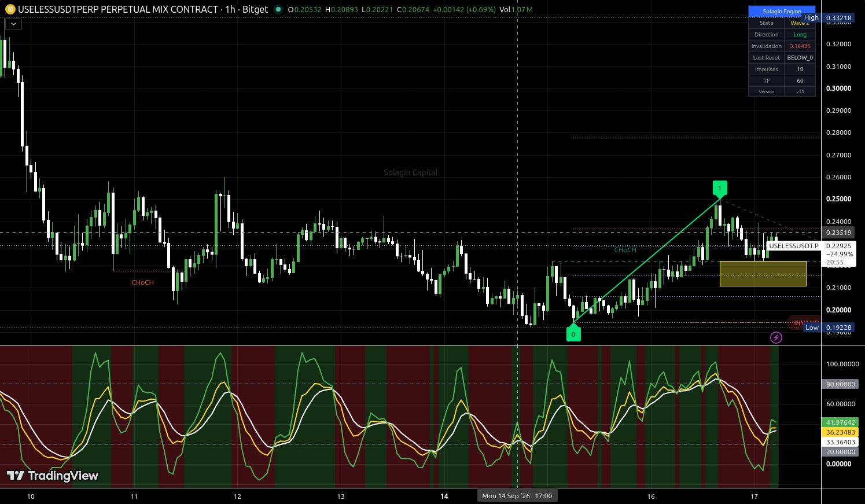The height and width of the screenshot is (504, 865).
Task: Click the High 0.33218 price label
Action: pos(829,18)
